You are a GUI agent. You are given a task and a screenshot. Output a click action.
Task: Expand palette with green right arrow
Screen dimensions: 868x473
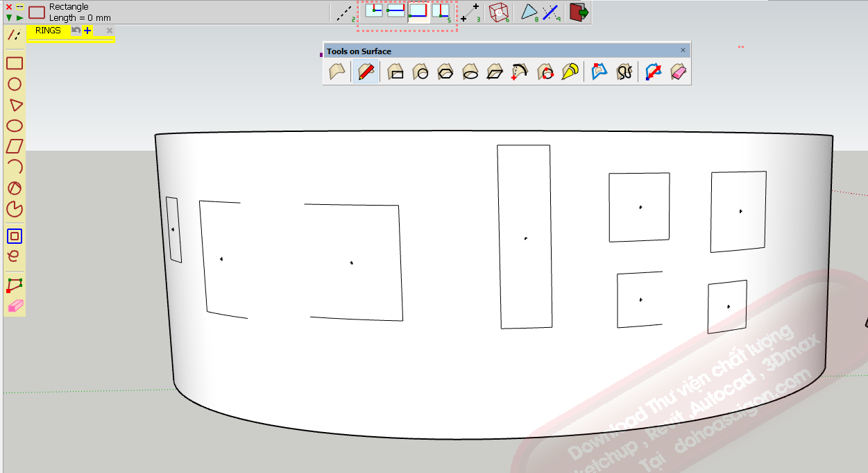(x=19, y=17)
